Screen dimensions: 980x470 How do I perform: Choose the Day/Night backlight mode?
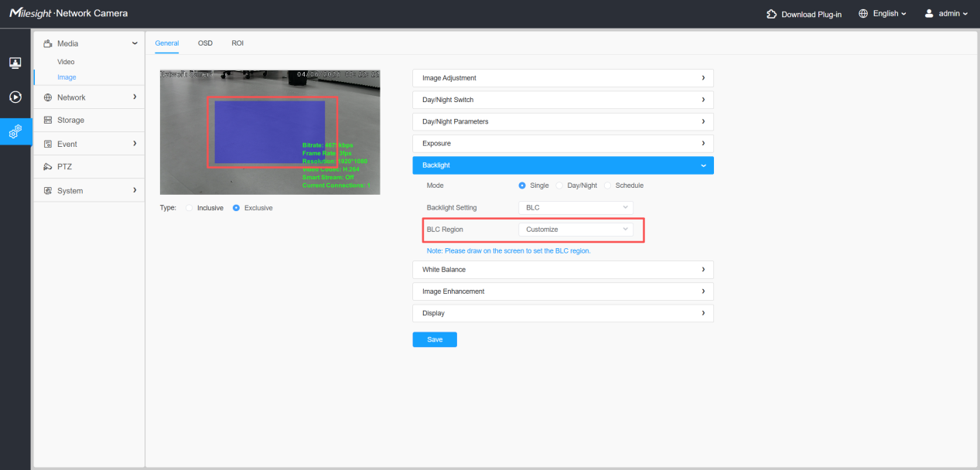[560, 186]
